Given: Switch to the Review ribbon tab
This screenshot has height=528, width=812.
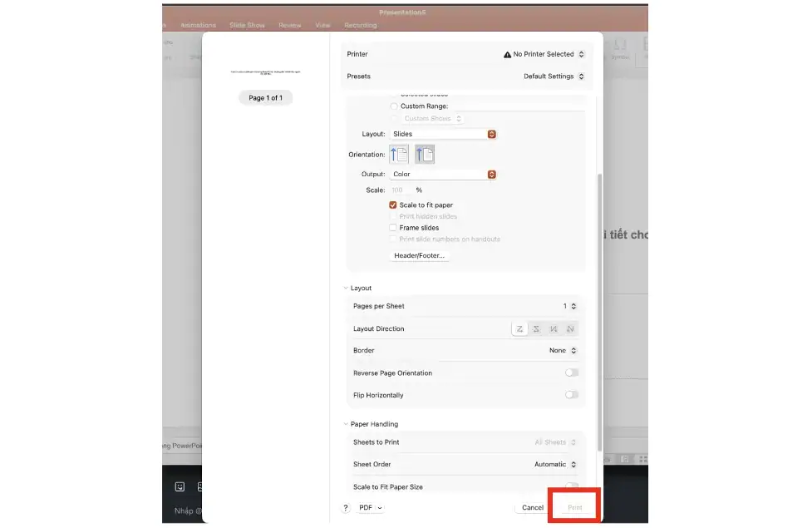Looking at the screenshot, I should pos(290,25).
